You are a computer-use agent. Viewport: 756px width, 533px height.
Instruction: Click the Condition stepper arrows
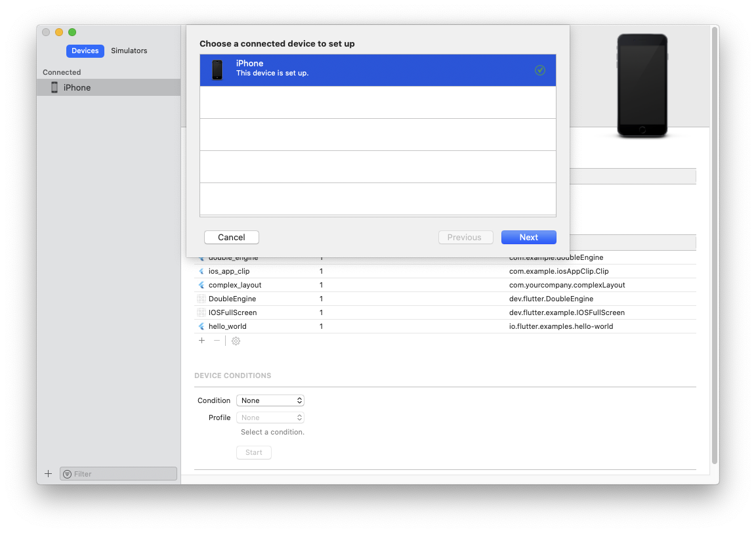(x=299, y=400)
